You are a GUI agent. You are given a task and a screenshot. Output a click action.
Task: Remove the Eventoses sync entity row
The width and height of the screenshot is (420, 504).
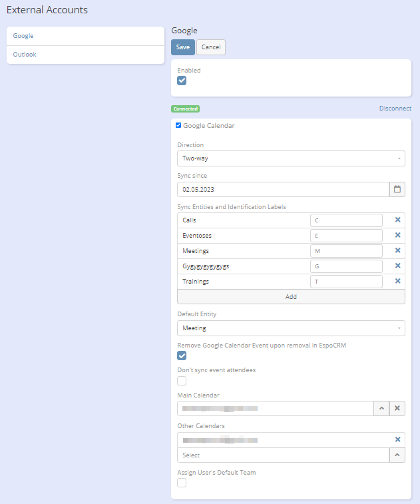tap(397, 235)
